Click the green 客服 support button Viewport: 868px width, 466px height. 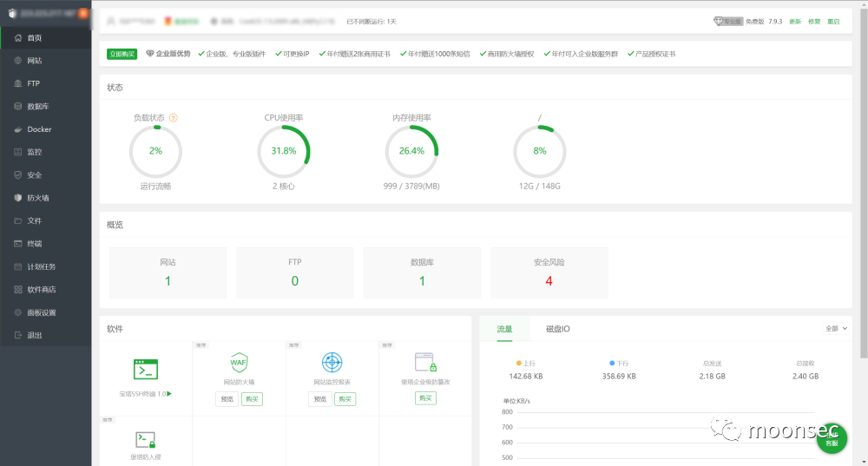832,437
